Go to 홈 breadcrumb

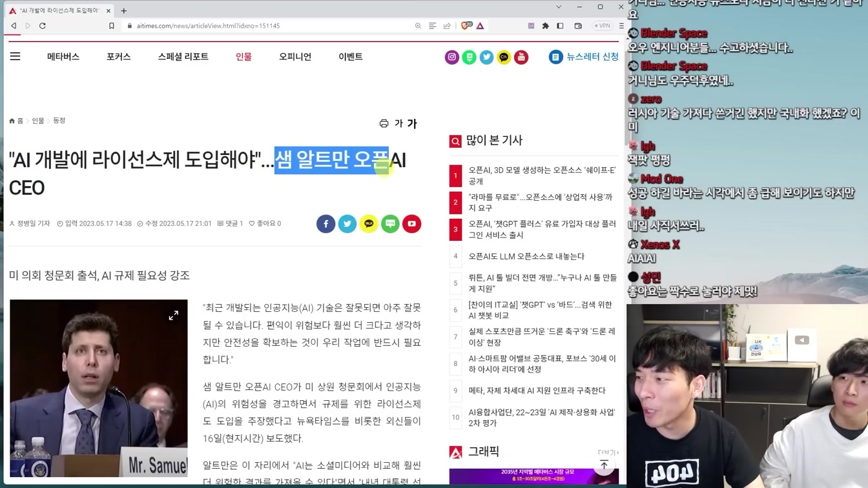pos(16,121)
